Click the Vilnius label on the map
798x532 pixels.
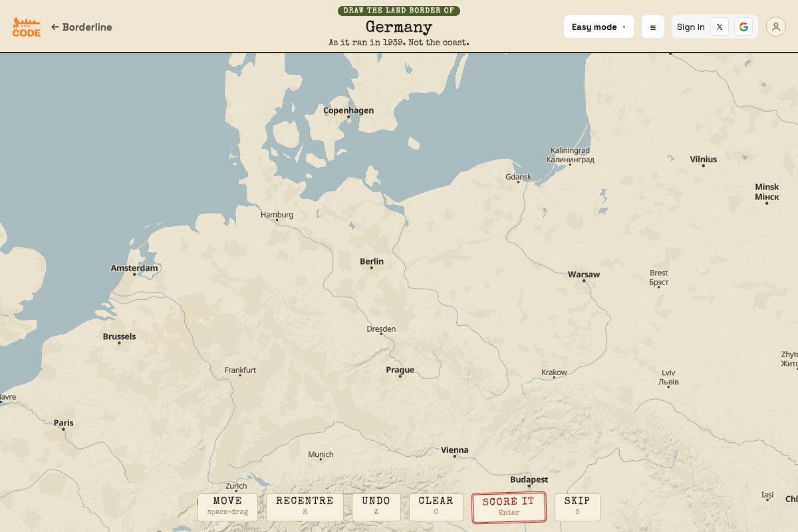(704, 159)
